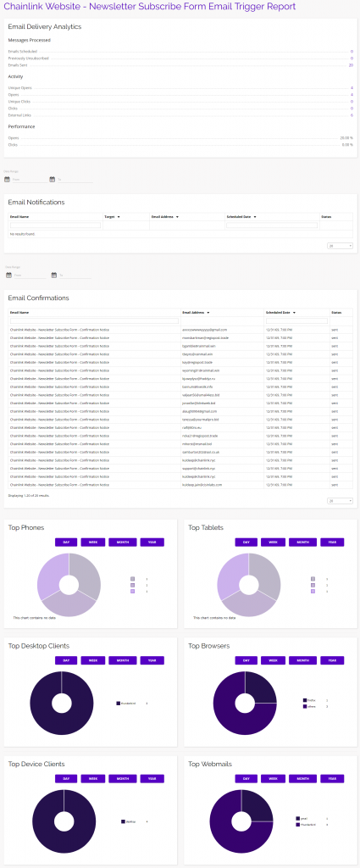Select WEEK range for Top Device Clients
This screenshot has width=360, height=868.
pyautogui.click(x=93, y=778)
